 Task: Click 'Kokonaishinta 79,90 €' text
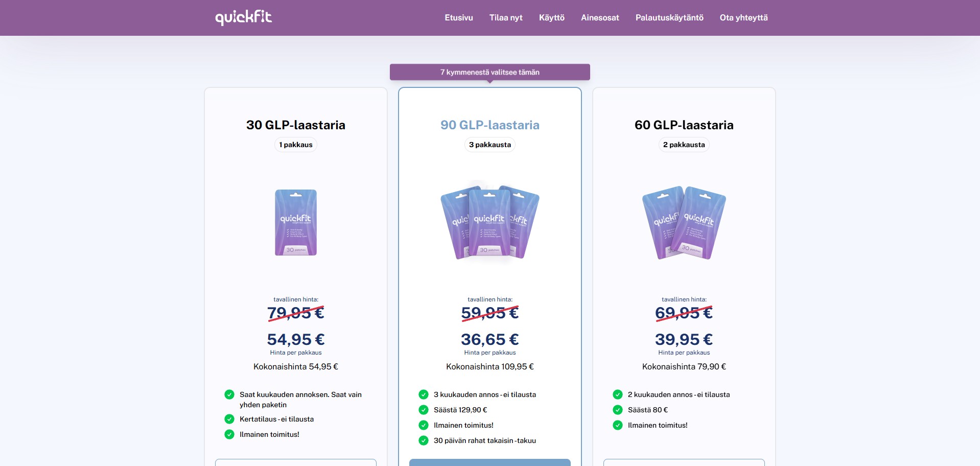684,366
